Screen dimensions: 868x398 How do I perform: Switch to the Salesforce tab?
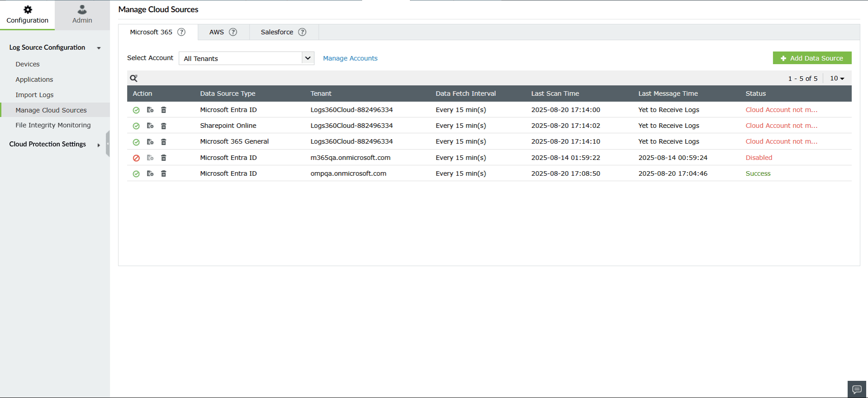click(x=284, y=32)
